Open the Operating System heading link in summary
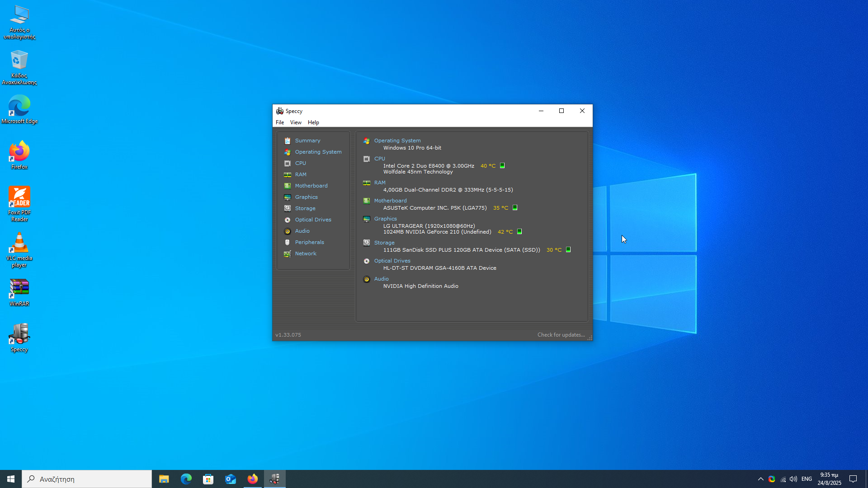 pyautogui.click(x=397, y=141)
